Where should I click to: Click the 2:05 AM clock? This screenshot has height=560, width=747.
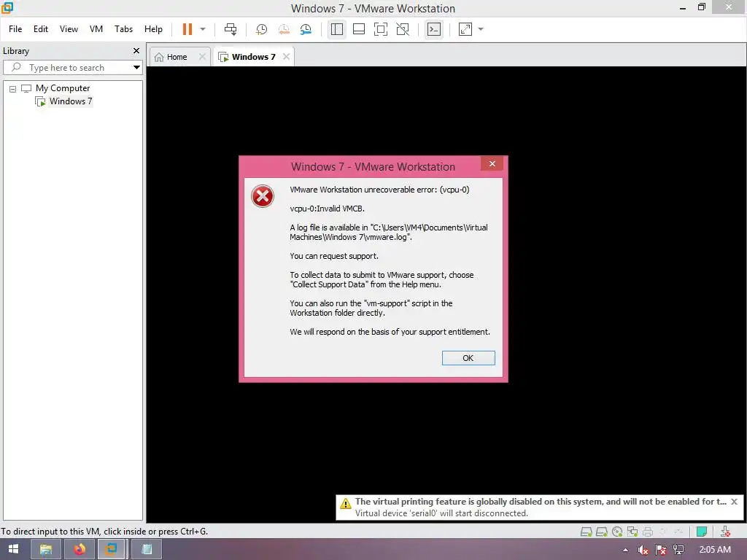click(x=715, y=550)
